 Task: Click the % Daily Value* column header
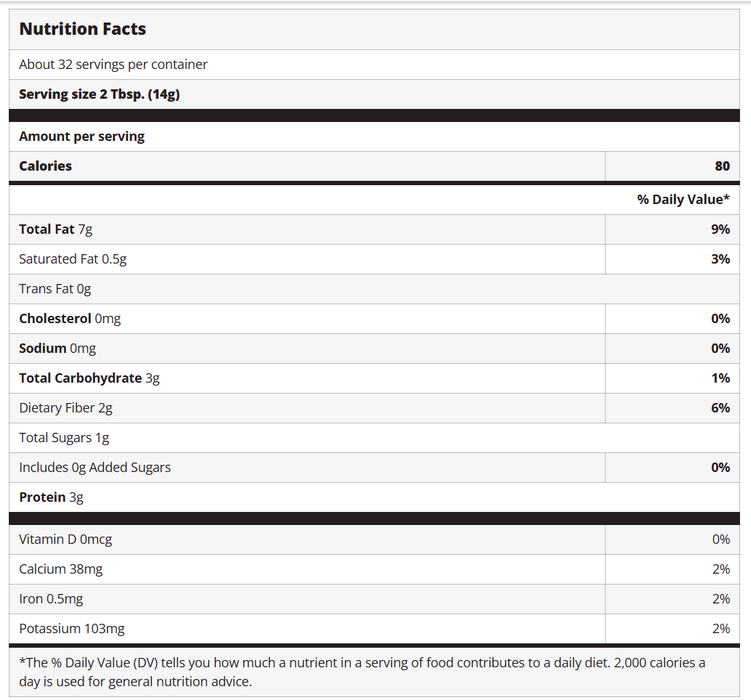[683, 199]
